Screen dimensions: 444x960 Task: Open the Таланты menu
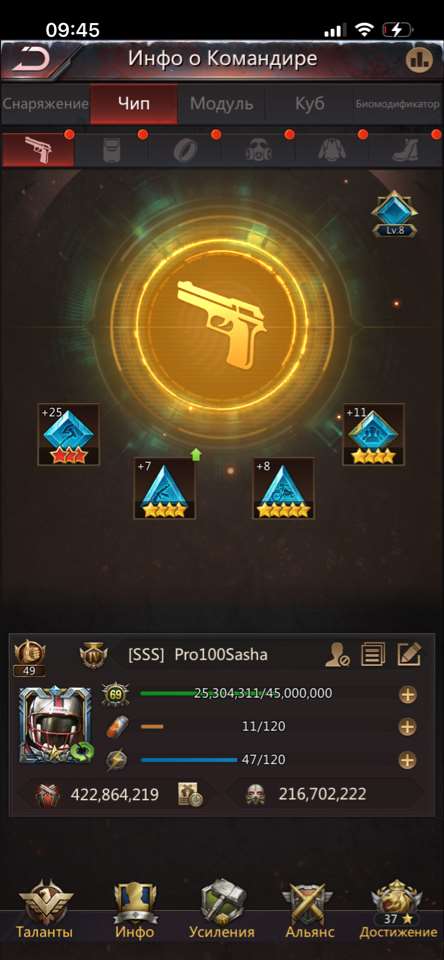pos(44,909)
